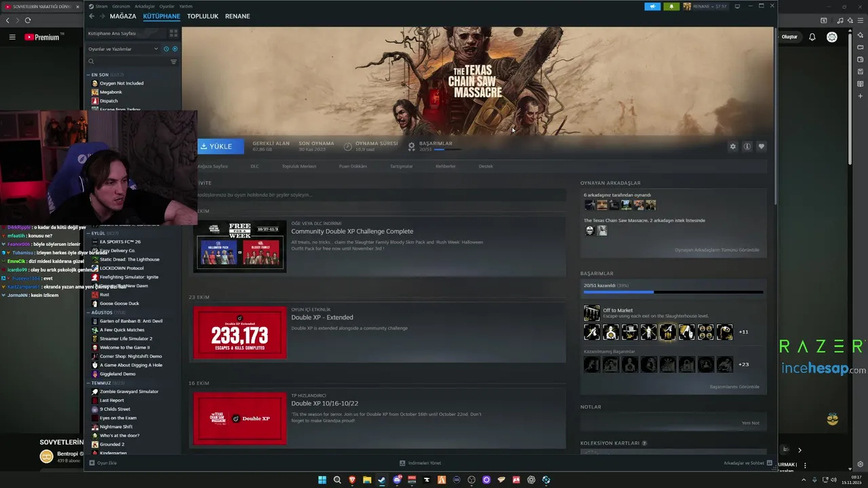
Task: Collapse the EN SON section
Action: [x=100, y=75]
